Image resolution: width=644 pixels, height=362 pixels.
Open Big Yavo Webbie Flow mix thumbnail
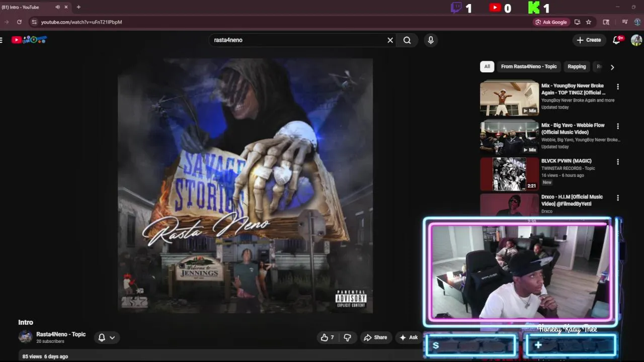coord(509,137)
